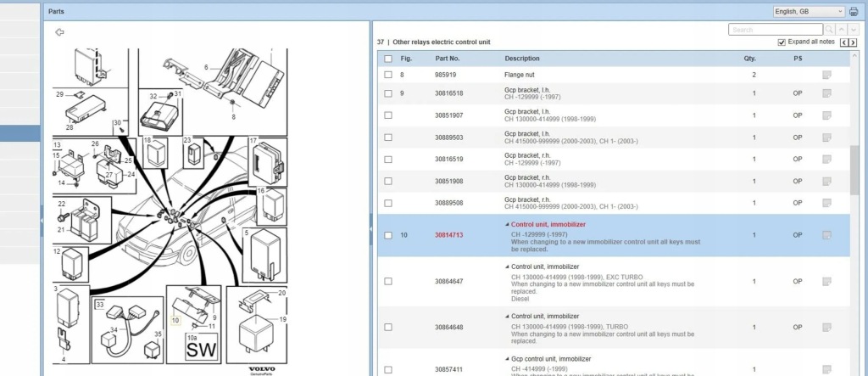Check the box for part 30889503
Screen dimensions: 868x376
pyautogui.click(x=388, y=137)
